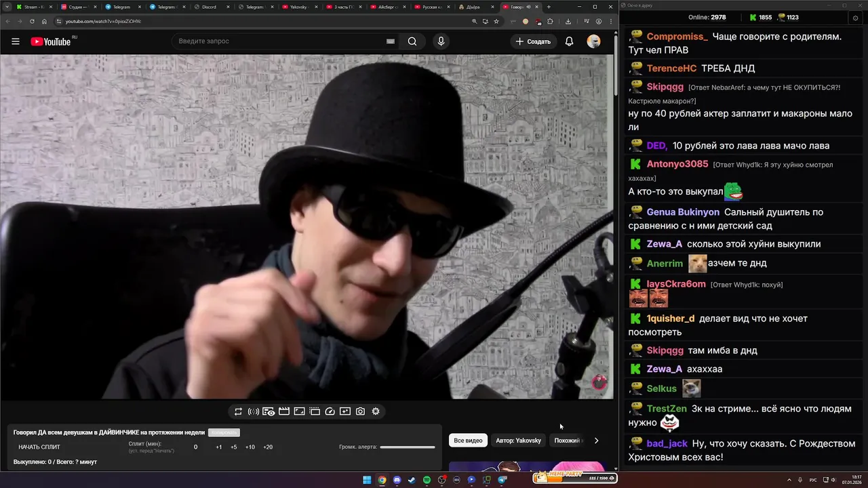
Task: Open chat window gear settings icon
Action: pyautogui.click(x=854, y=18)
